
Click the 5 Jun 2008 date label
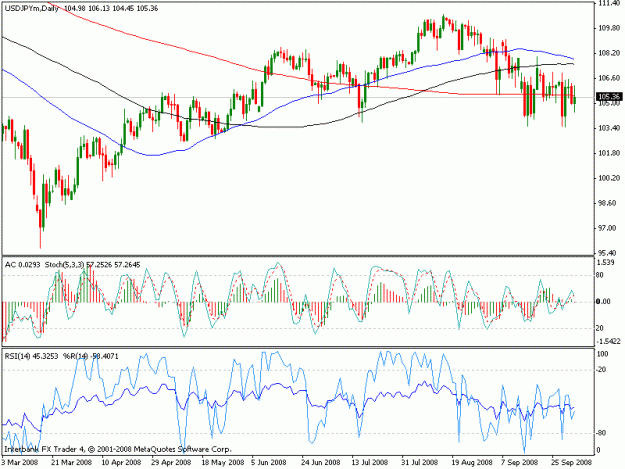269,462
